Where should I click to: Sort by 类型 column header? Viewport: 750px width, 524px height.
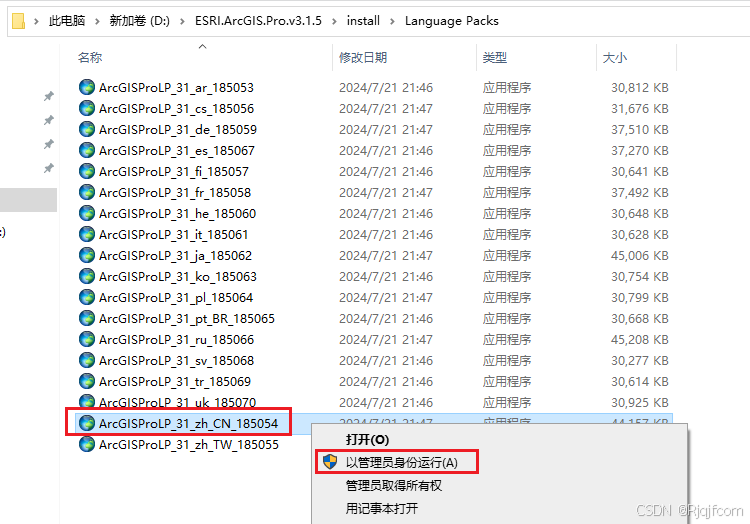pyautogui.click(x=495, y=57)
